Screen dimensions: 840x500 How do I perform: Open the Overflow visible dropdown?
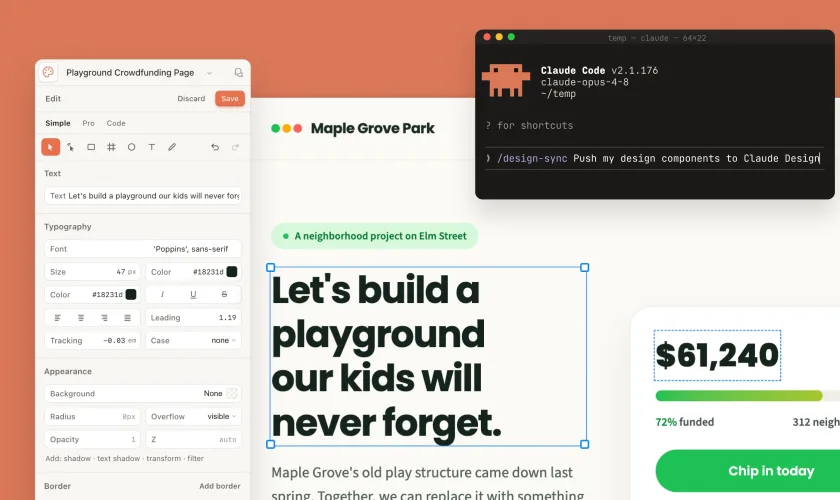[193, 416]
